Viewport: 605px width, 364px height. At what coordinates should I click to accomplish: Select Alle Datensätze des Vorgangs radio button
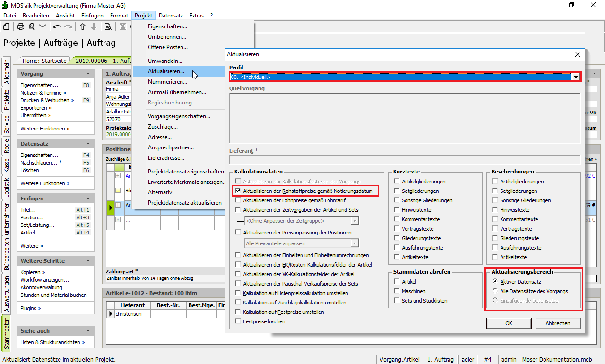pos(495,291)
